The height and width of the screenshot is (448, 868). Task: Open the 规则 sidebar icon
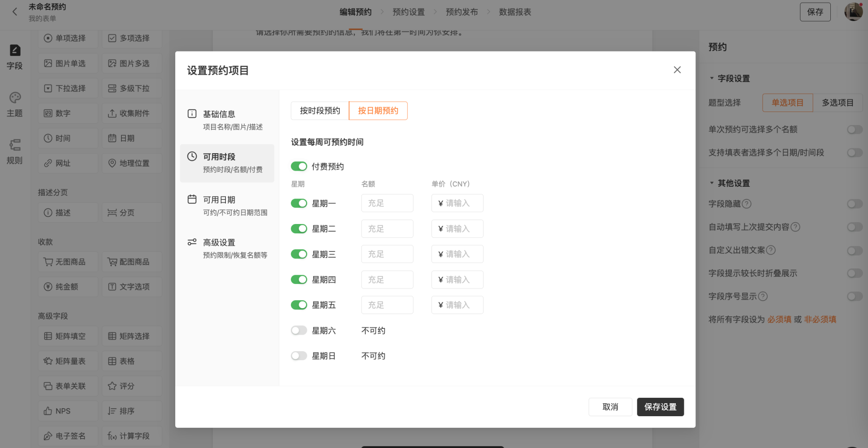[15, 151]
